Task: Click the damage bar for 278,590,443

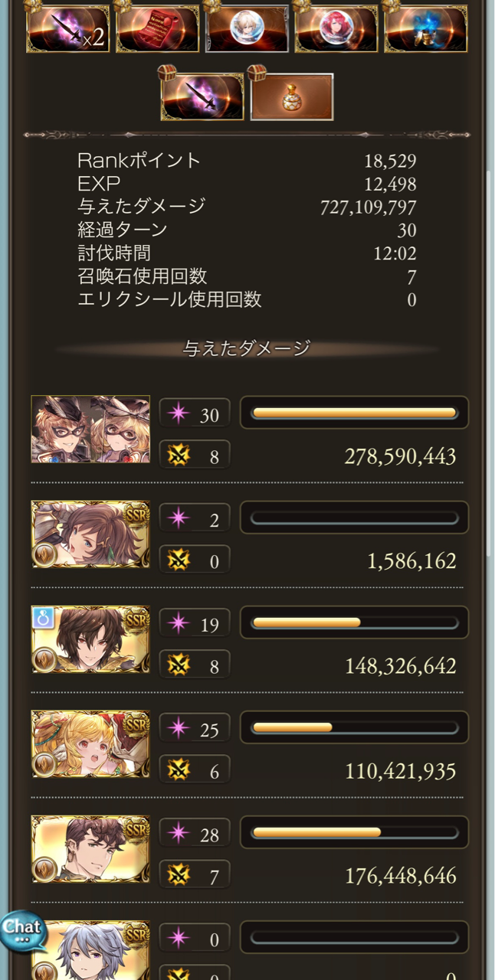Action: 354,413
